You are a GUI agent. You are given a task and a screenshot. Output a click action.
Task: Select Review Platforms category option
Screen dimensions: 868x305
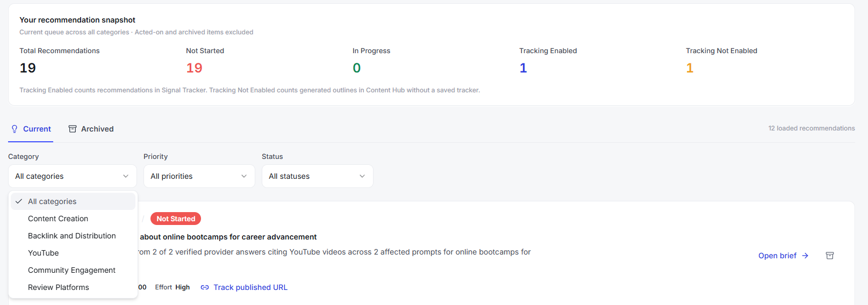point(73,287)
